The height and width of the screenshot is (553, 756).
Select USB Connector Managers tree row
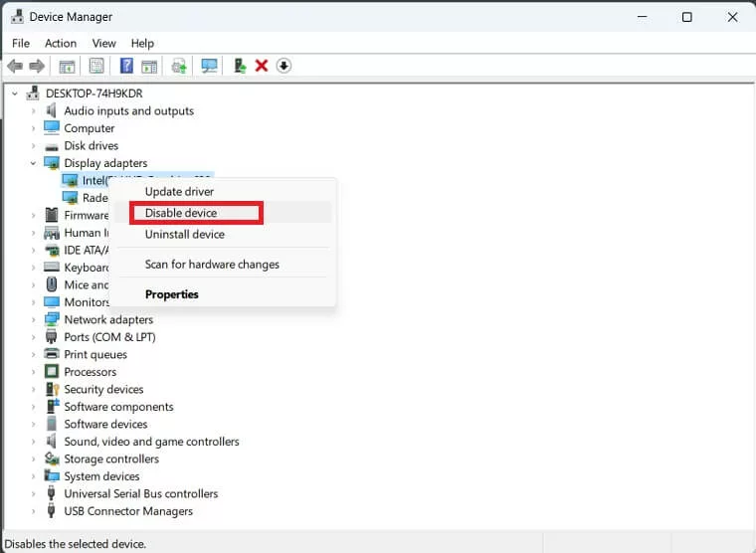(x=128, y=511)
